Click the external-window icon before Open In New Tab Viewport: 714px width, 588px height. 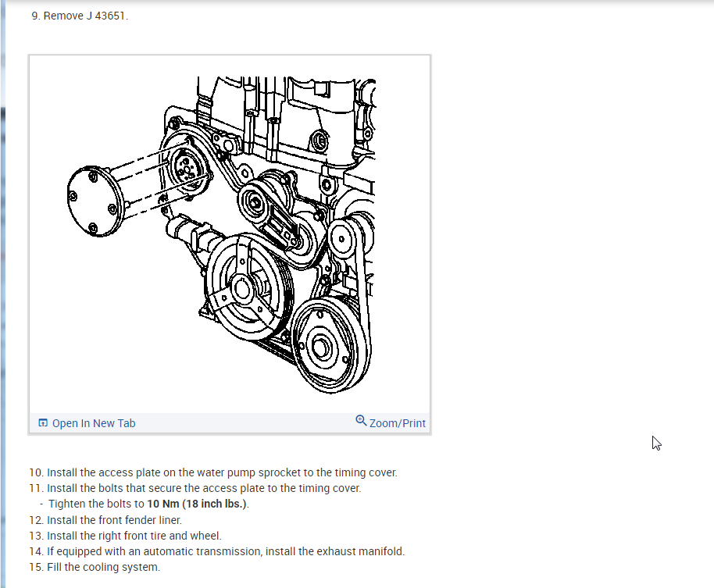43,422
